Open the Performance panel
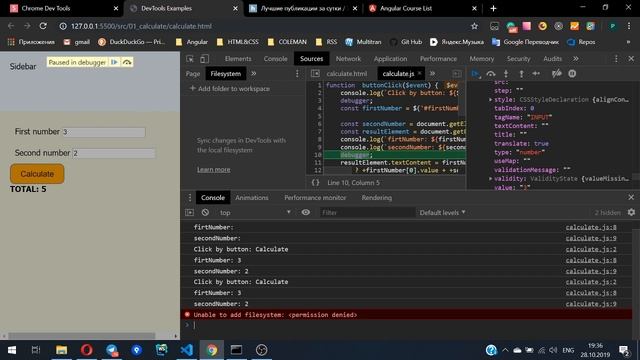Viewport: 640px width, 360px height. pos(438,59)
